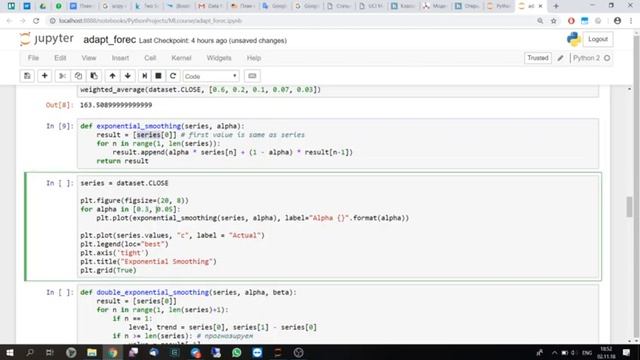Screen dimensions: 640x360
Task: Open WhatsApp from the taskbar
Action: coord(236,352)
